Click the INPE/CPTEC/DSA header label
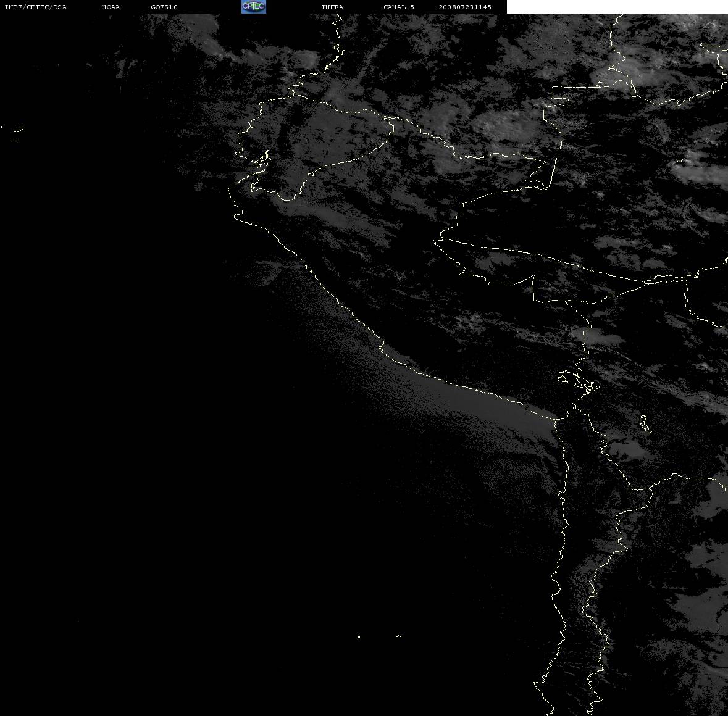The height and width of the screenshot is (716, 728). pos(36,7)
